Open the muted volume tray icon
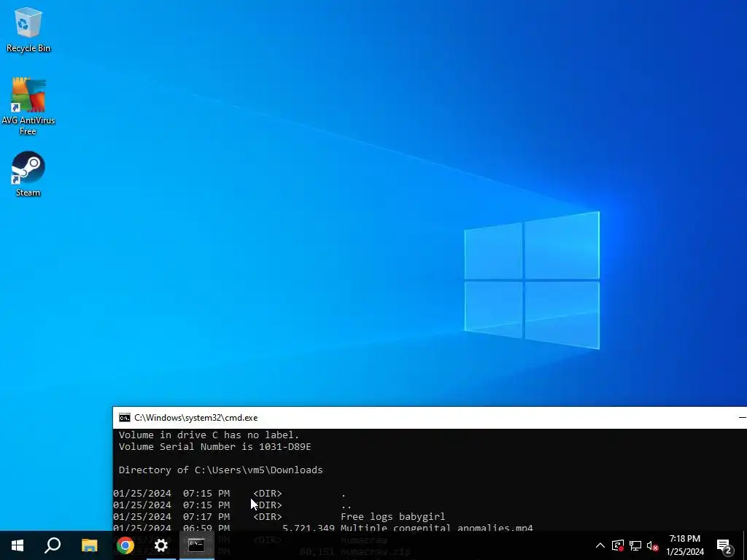Viewport: 747px width, 560px height. [x=652, y=545]
